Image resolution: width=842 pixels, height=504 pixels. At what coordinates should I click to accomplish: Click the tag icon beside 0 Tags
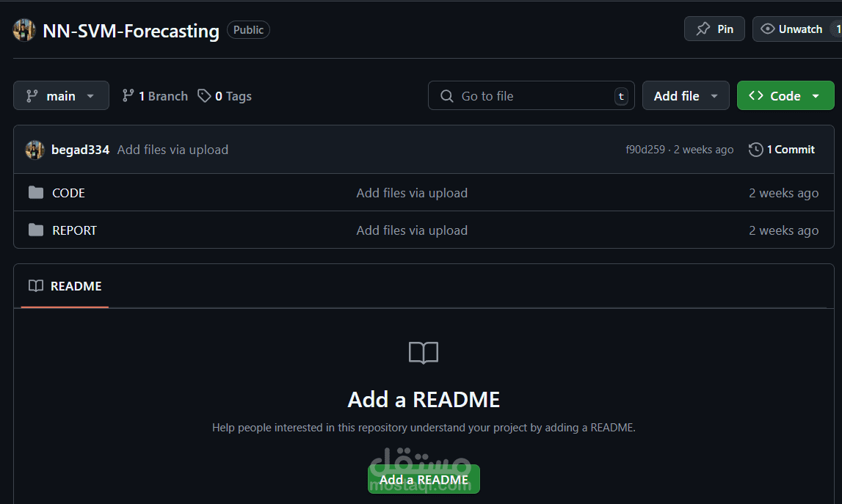[x=204, y=95]
